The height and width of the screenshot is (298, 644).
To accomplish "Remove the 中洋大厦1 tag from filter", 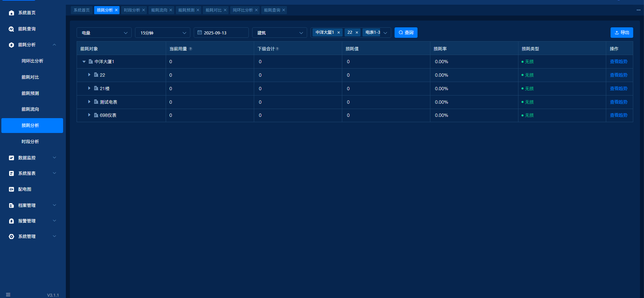I will click(x=339, y=33).
